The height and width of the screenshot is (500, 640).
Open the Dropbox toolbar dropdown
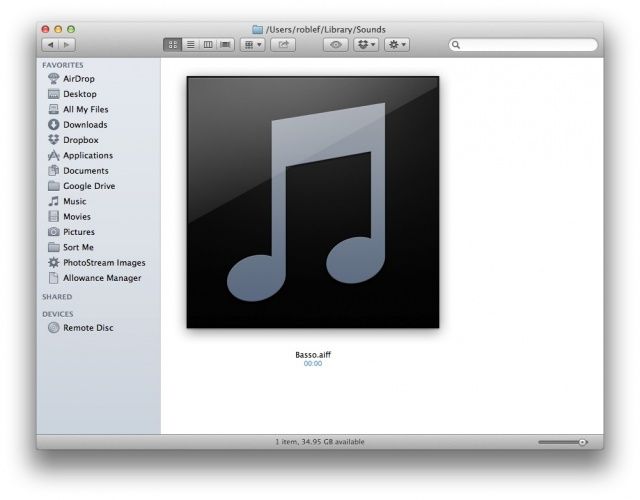pos(365,45)
